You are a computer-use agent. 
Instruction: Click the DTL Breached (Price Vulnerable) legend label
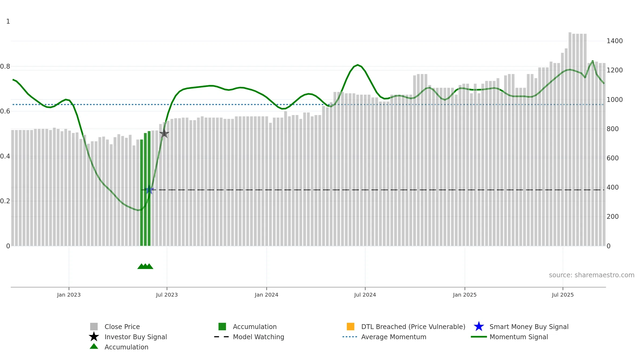pos(413,327)
